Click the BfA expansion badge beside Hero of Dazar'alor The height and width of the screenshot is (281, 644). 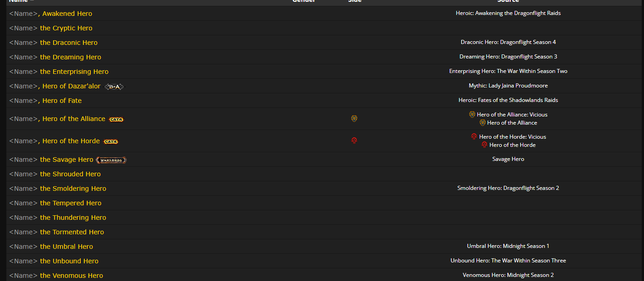114,87
